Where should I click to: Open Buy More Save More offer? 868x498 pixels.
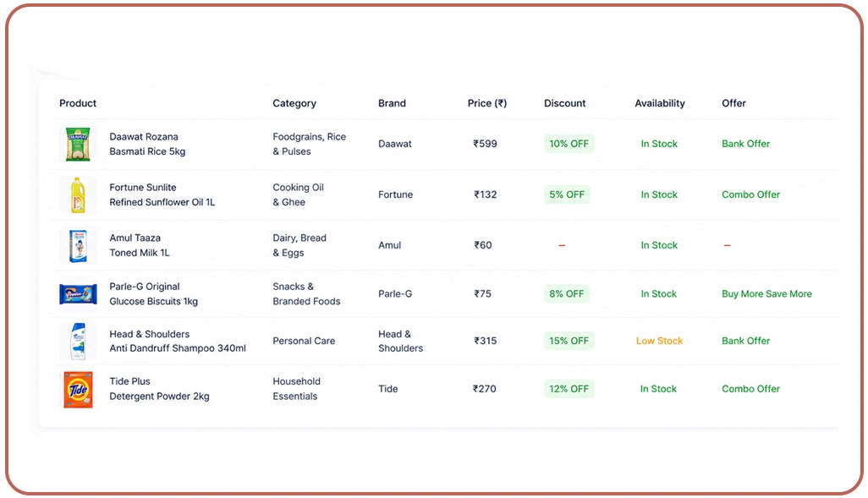(766, 294)
